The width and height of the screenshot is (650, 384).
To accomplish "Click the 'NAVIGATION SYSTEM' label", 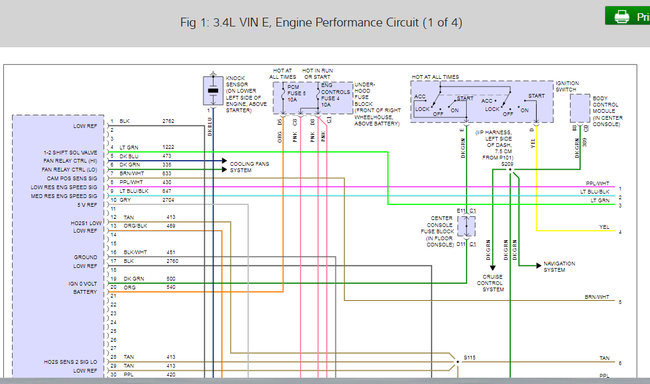I will tap(559, 266).
